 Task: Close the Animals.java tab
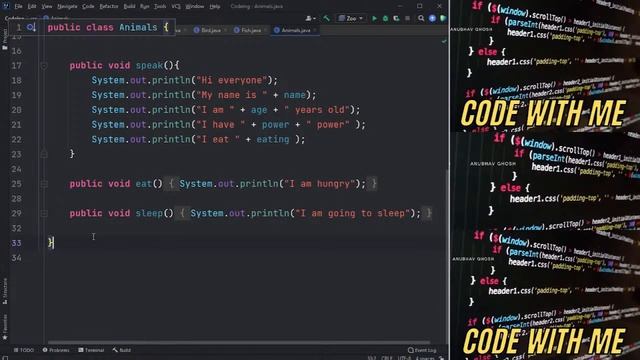tap(315, 30)
